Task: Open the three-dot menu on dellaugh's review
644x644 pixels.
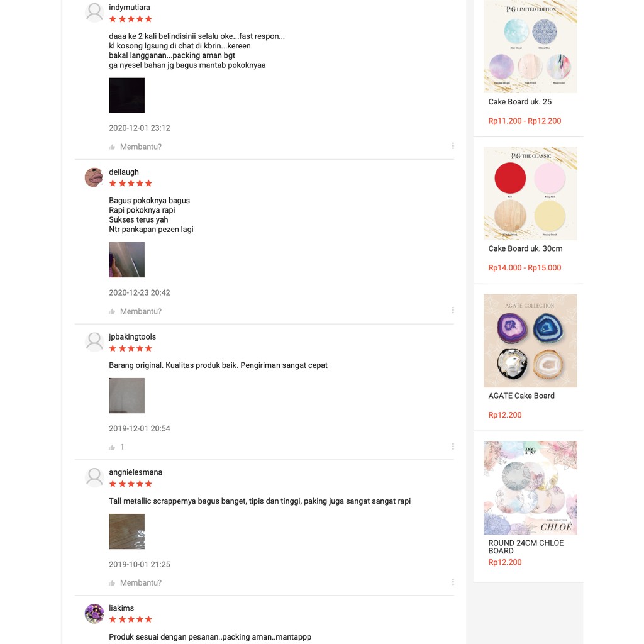Action: pos(453,311)
